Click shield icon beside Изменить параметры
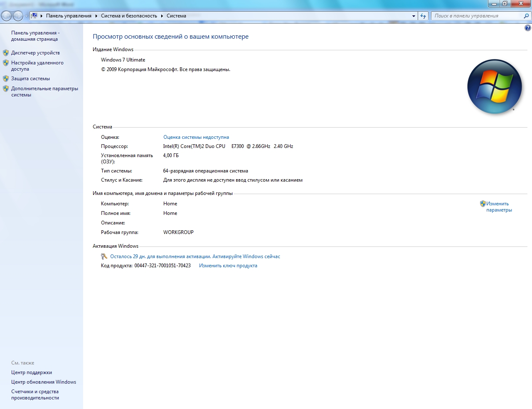Image resolution: width=532 pixels, height=409 pixels. 483,204
